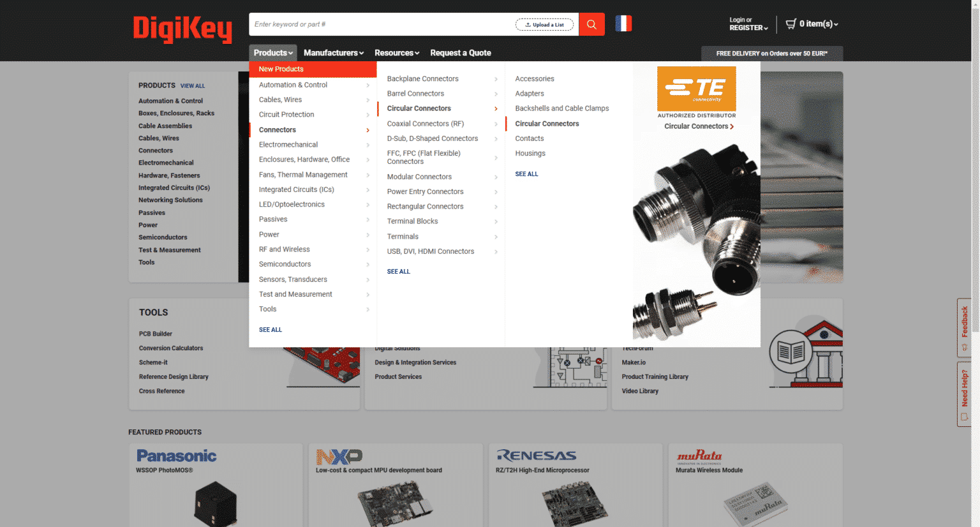Click the Renesas brand logo
980x527 pixels.
[536, 456]
